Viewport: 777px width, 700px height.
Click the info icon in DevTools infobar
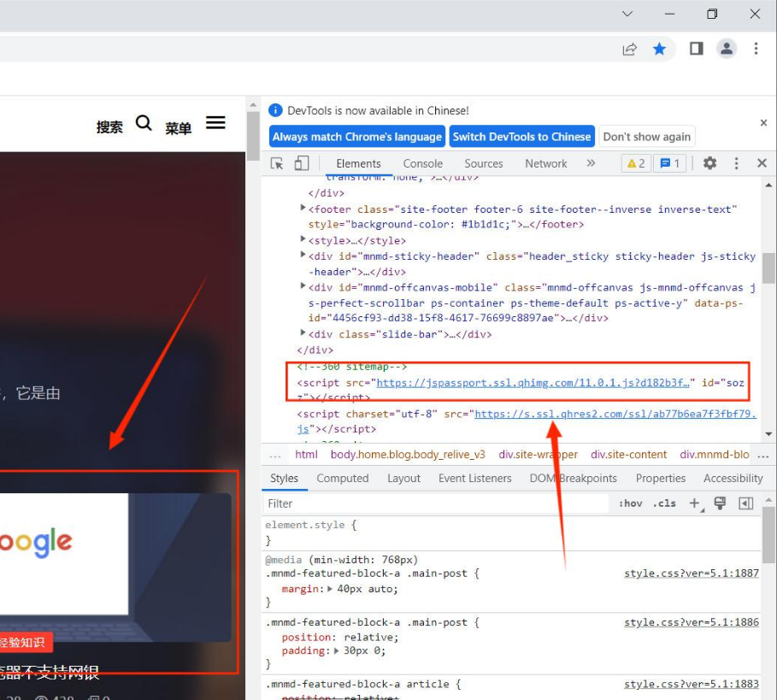click(275, 110)
